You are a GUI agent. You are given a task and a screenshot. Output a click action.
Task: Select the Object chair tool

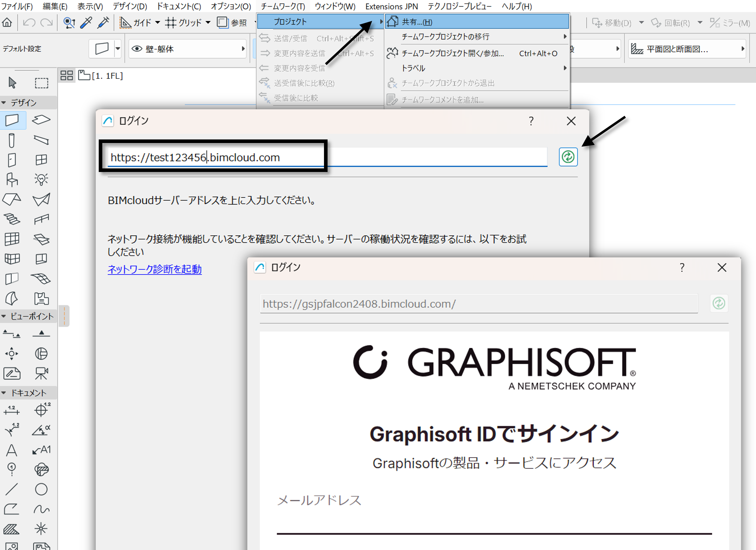[12, 179]
